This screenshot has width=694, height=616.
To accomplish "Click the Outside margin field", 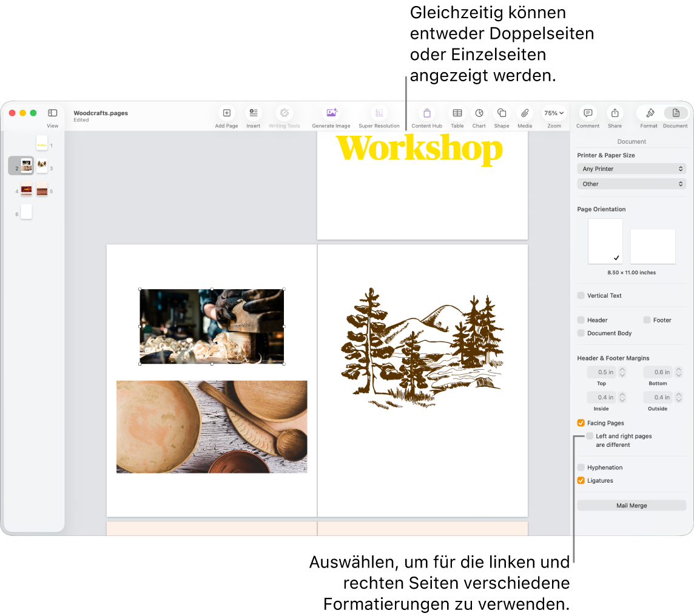I will (658, 398).
